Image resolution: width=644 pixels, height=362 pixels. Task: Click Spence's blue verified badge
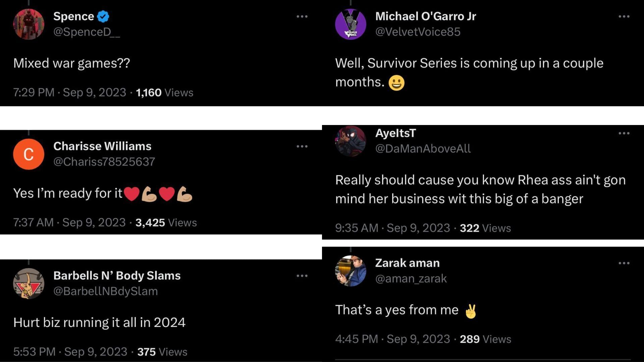(x=103, y=16)
